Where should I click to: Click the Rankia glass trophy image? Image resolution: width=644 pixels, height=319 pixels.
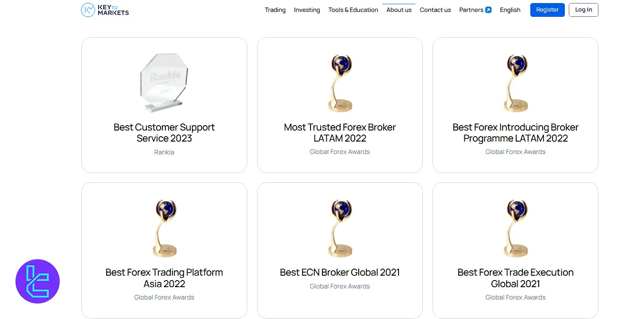[164, 83]
